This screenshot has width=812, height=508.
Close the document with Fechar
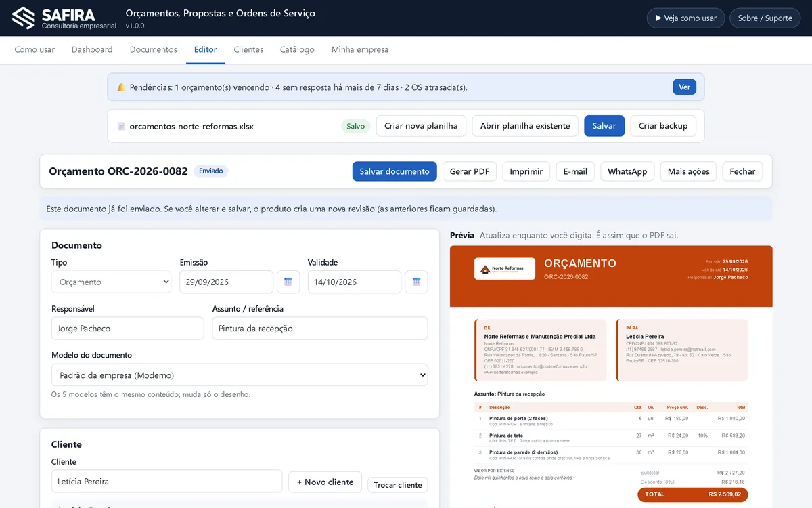point(742,171)
